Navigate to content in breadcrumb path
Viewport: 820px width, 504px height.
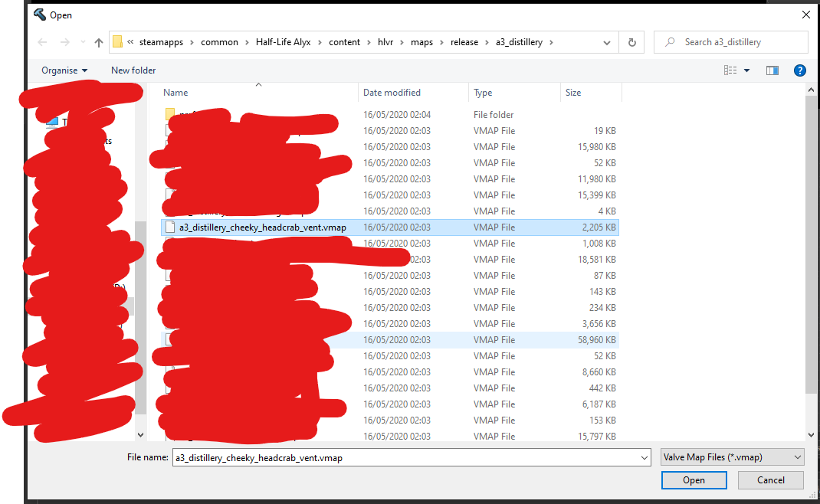344,42
